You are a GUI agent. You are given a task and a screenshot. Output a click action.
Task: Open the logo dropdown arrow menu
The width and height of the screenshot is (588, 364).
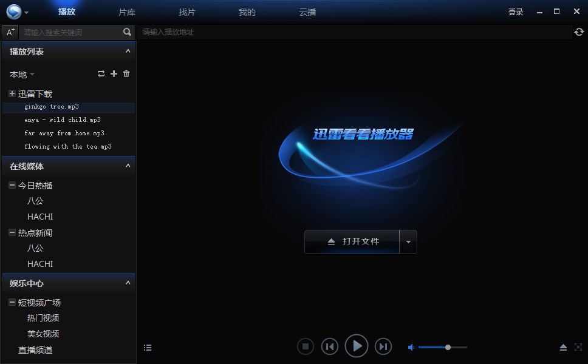26,12
